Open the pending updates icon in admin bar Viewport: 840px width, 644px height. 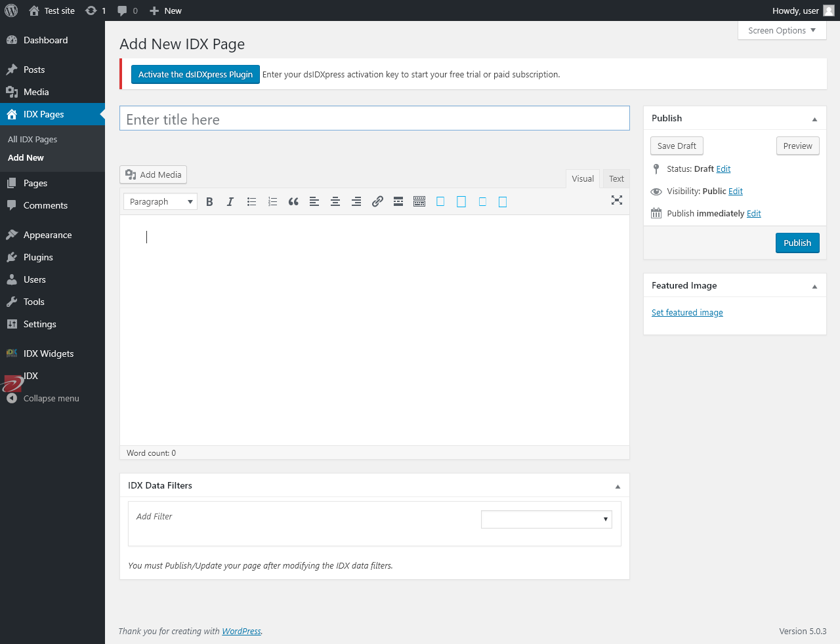[96, 10]
